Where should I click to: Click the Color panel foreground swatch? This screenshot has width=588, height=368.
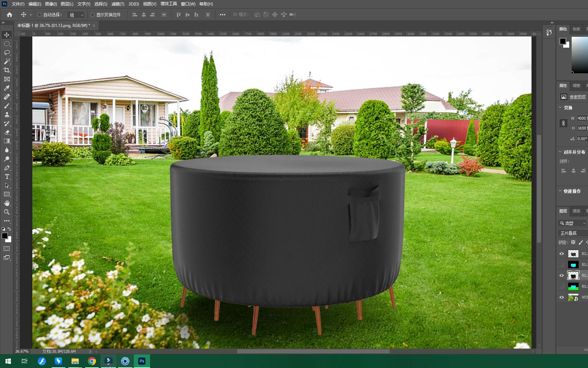pyautogui.click(x=563, y=41)
